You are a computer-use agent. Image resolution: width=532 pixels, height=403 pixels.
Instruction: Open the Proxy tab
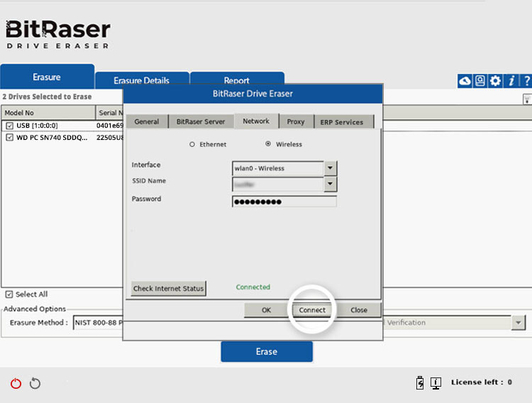(296, 121)
